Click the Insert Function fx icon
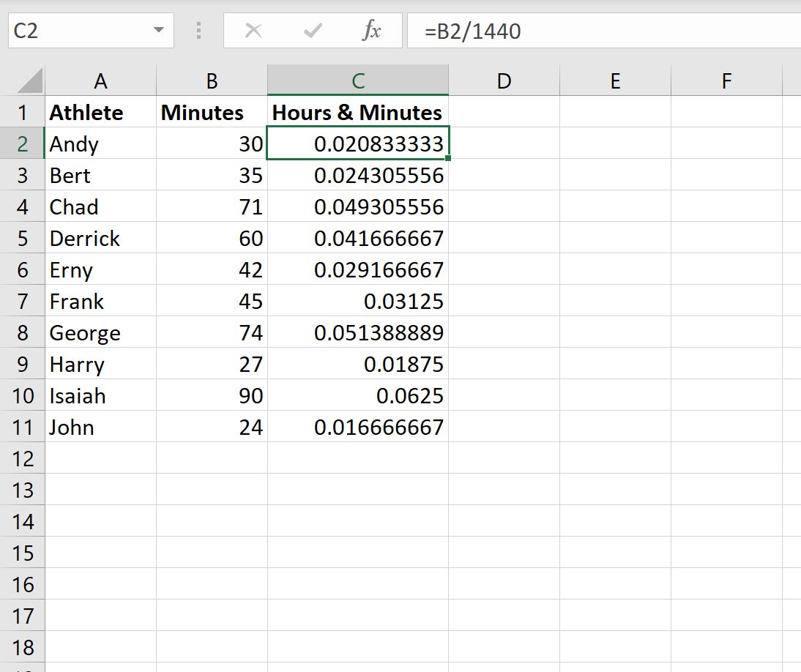Viewport: 801px width, 672px height. tap(373, 30)
